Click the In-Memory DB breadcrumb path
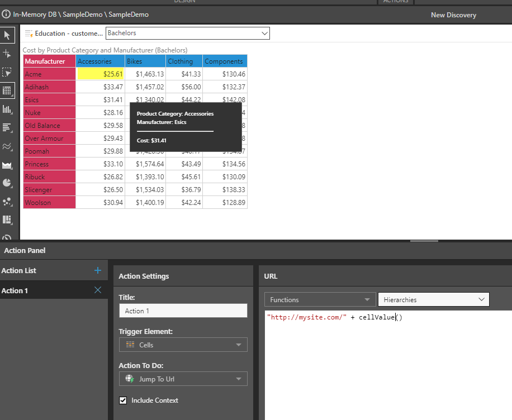Screen dimensions: 512x420 coord(80,15)
